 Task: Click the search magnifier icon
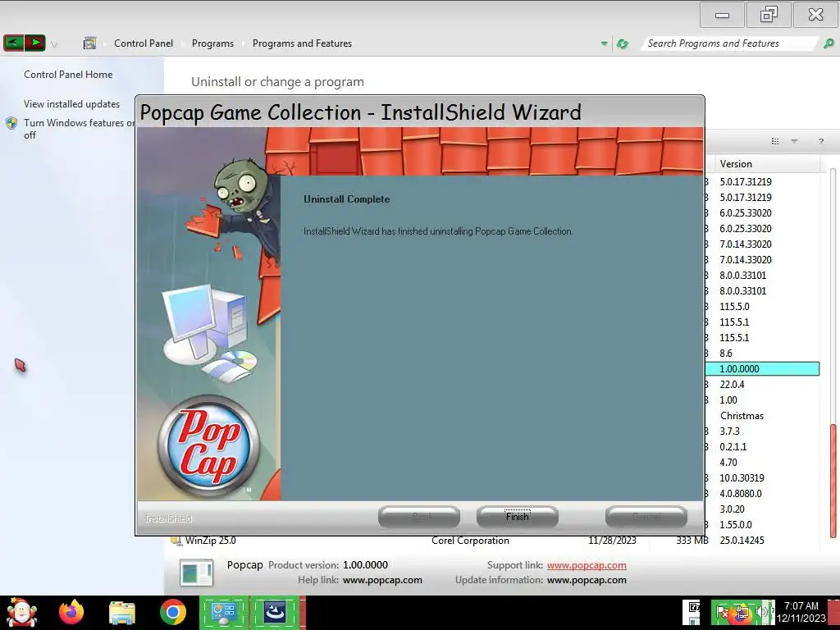(829, 43)
